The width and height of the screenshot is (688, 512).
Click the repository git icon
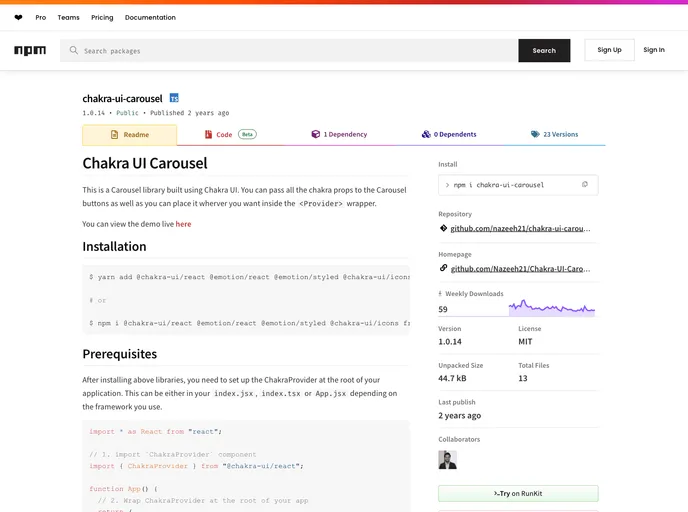[x=443, y=228]
